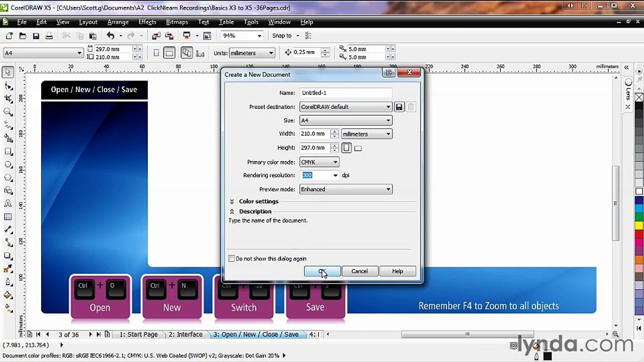Save preset destination with disk icon
The width and height of the screenshot is (644, 362).
coord(399,107)
